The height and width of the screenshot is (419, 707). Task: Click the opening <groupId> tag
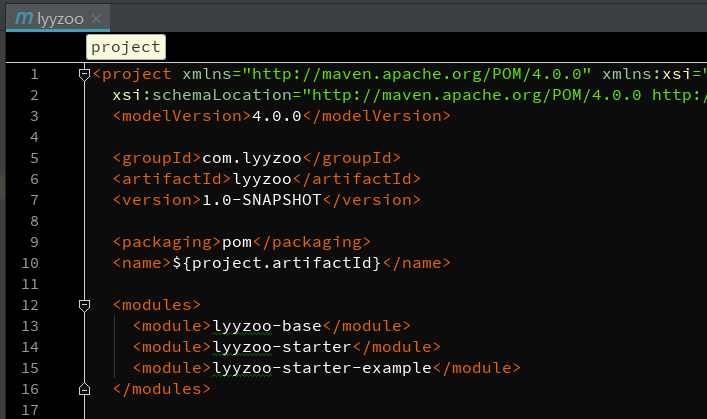[x=157, y=158]
